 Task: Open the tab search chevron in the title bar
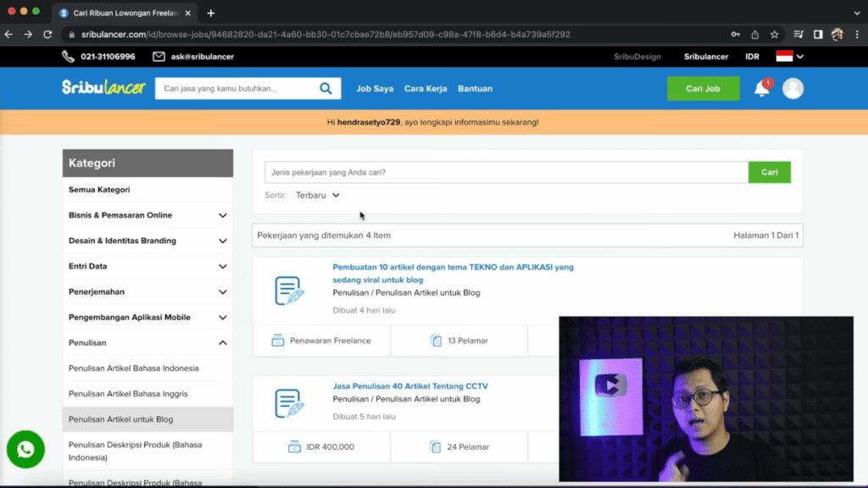point(857,13)
